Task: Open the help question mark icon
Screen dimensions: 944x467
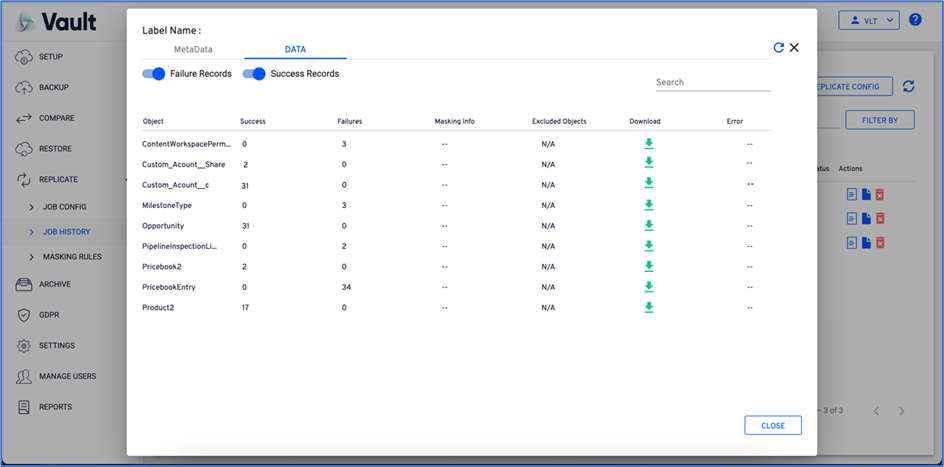Action: tap(915, 20)
